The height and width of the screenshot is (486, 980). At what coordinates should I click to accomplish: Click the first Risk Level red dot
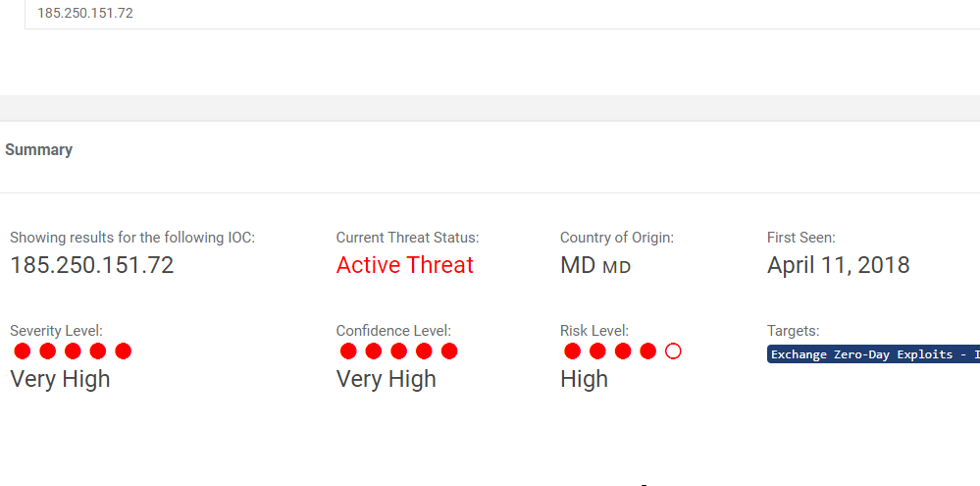point(573,351)
